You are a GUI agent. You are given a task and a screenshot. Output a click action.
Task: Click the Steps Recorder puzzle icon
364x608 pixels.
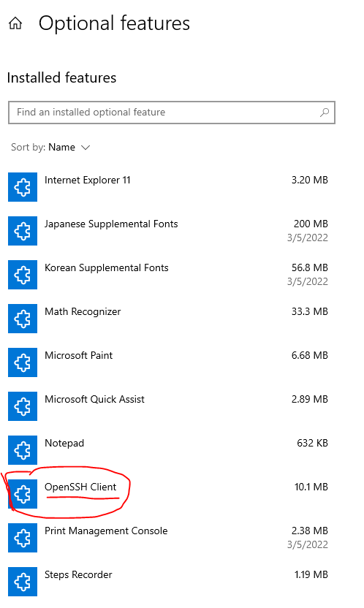23,581
